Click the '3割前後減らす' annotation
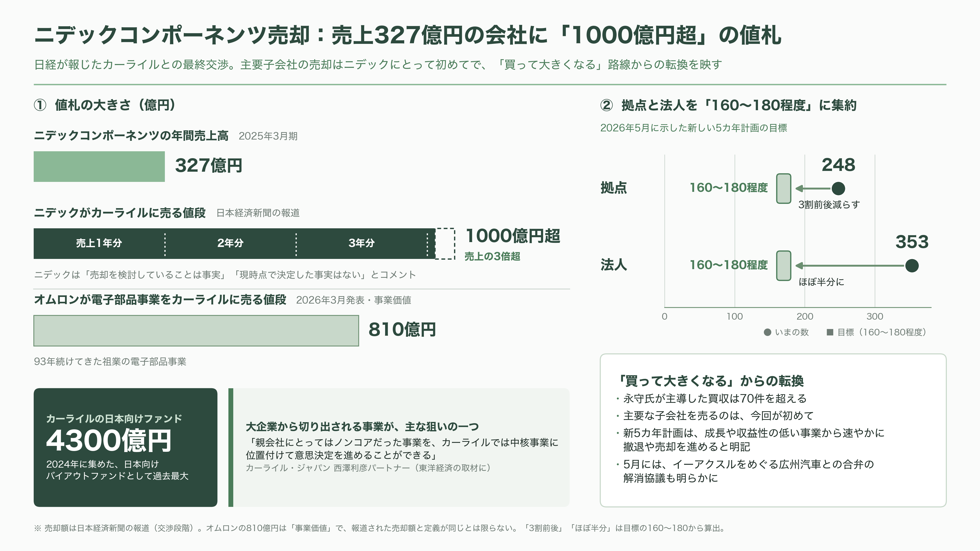Viewport: 980px width, 551px height. pos(829,205)
